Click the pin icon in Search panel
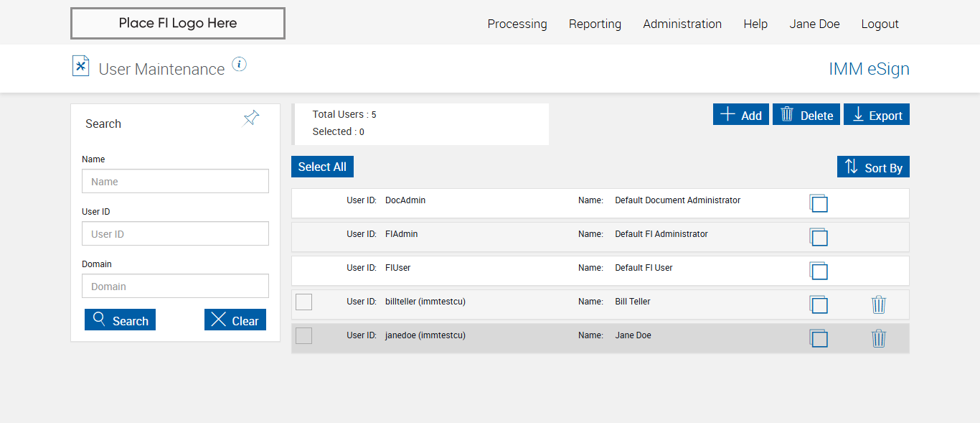Screen dimensions: 980x423 pyautogui.click(x=251, y=118)
